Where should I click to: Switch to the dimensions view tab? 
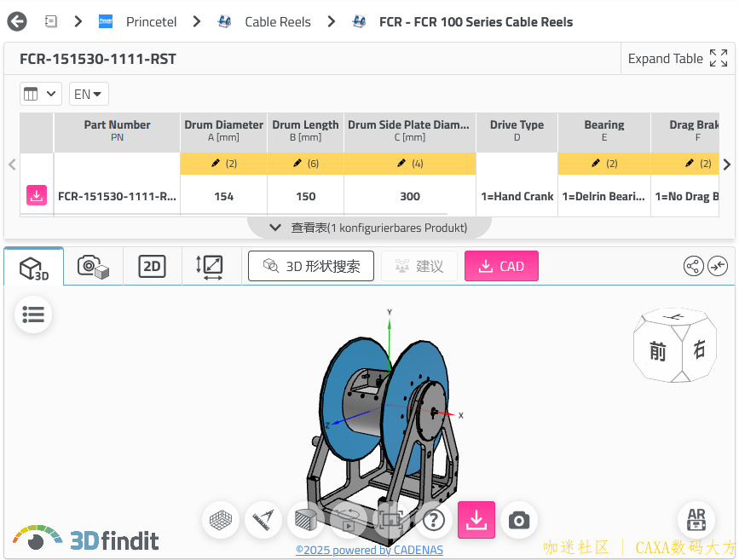point(211,267)
